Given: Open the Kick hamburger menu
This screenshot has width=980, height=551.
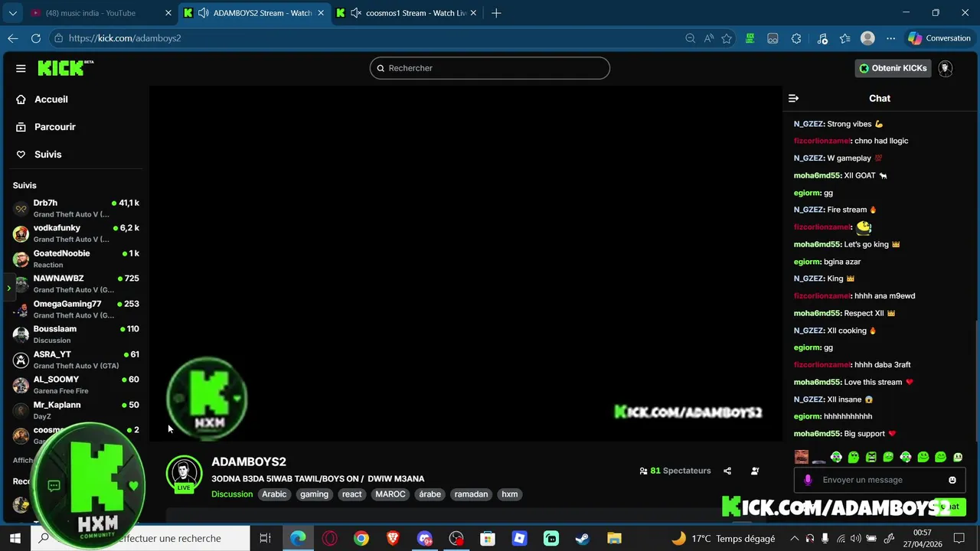Looking at the screenshot, I should pos(21,68).
